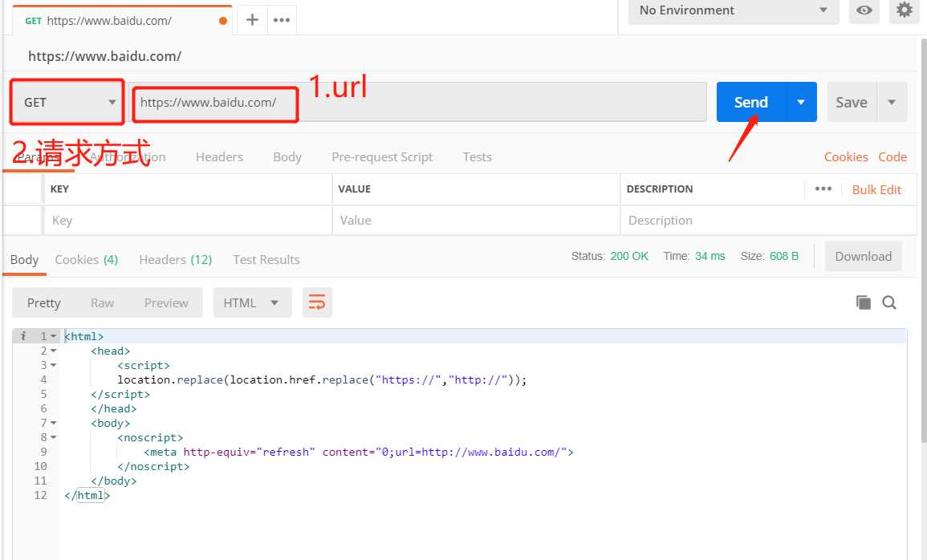The height and width of the screenshot is (560, 927).
Task: Click the closing </html> tag on line 12
Action: click(87, 496)
